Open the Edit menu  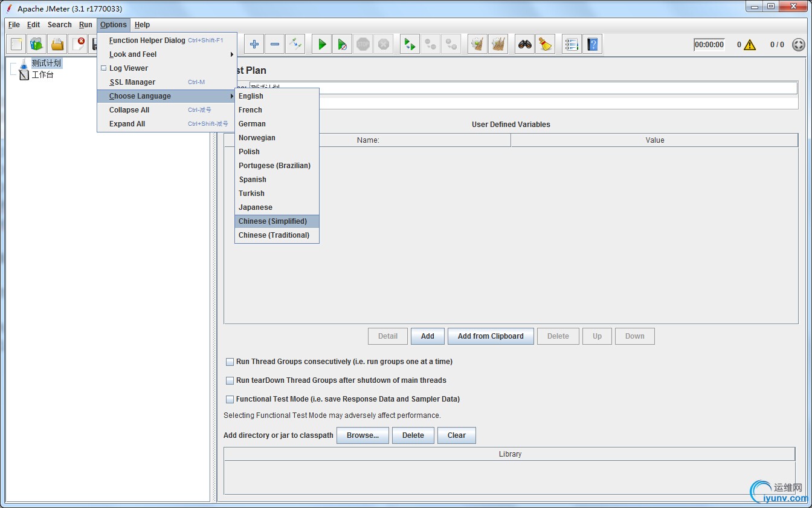coord(34,25)
